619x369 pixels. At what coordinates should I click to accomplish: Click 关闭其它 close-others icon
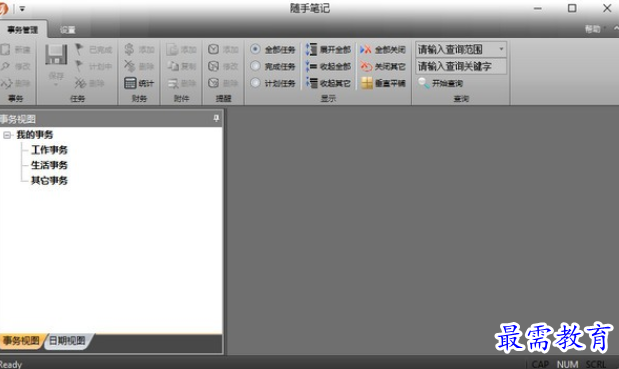366,66
